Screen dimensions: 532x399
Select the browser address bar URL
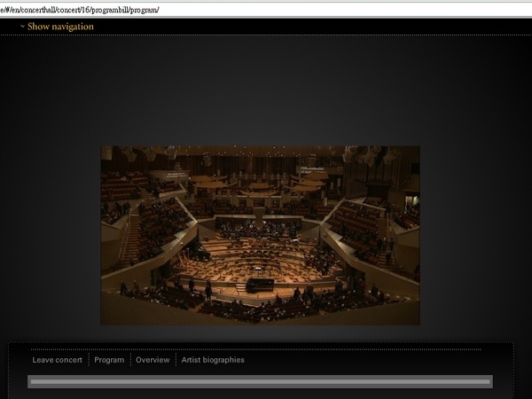(80, 10)
